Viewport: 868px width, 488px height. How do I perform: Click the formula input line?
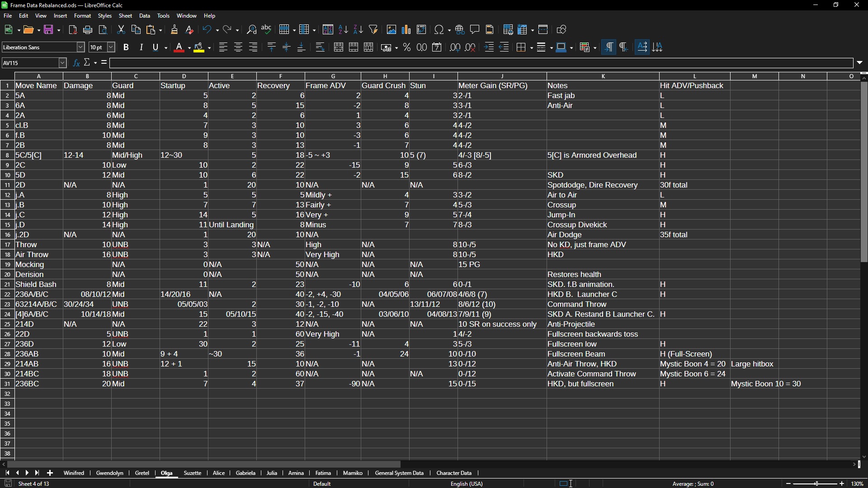[x=481, y=63]
